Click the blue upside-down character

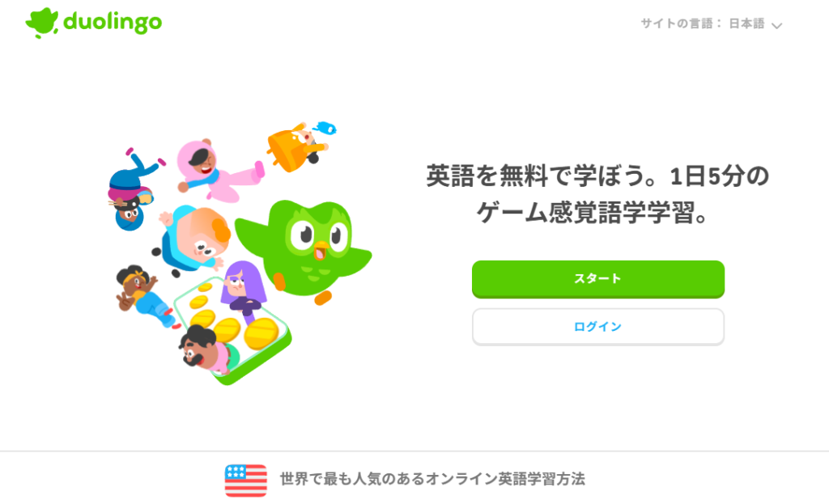(x=134, y=191)
